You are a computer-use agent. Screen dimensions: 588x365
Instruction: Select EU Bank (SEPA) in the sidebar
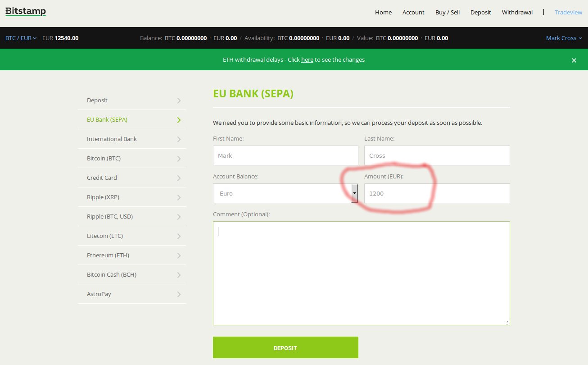coord(131,120)
